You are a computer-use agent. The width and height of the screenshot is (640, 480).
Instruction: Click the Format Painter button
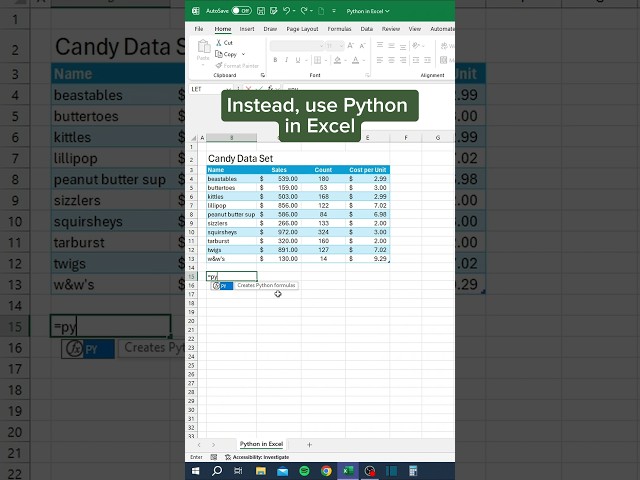click(x=237, y=65)
